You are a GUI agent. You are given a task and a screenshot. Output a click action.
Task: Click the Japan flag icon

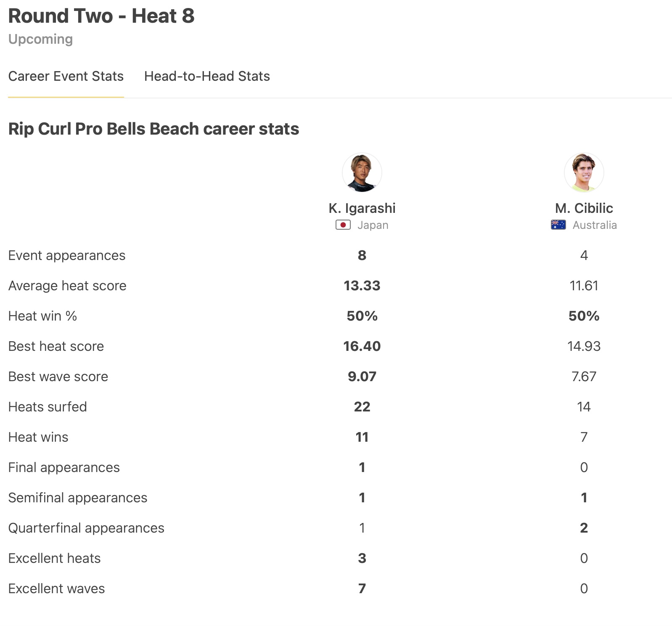343,225
